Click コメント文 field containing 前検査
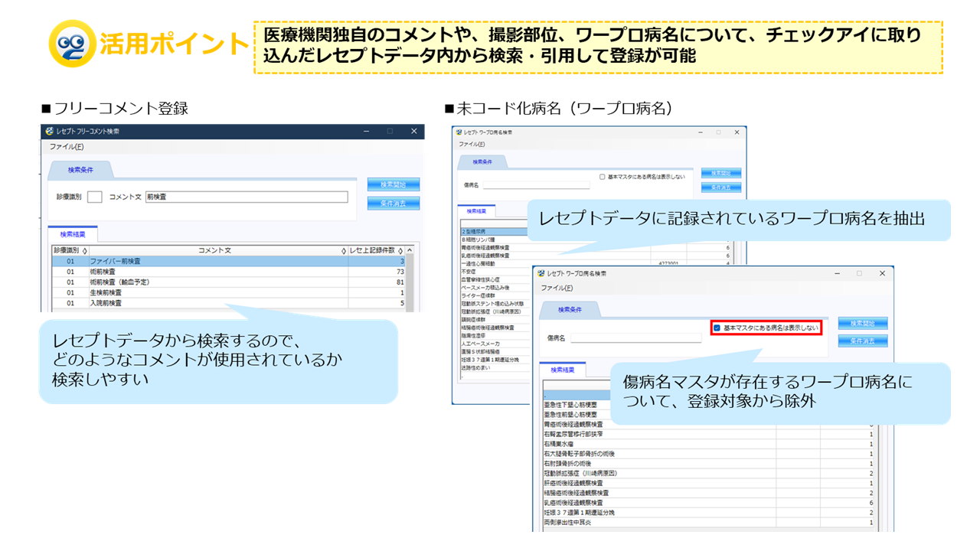The height and width of the screenshot is (551, 980). point(246,197)
